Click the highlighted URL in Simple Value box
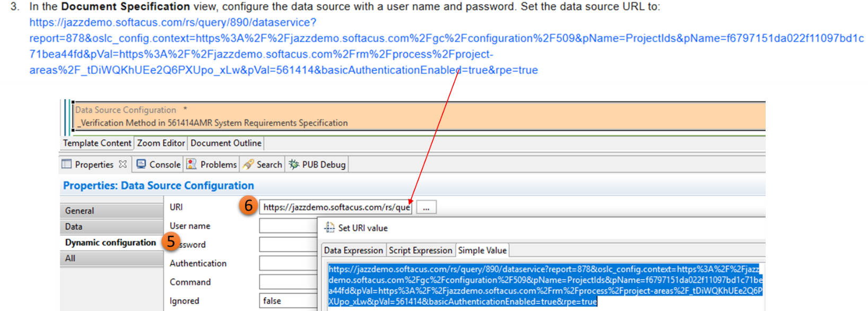 545,286
